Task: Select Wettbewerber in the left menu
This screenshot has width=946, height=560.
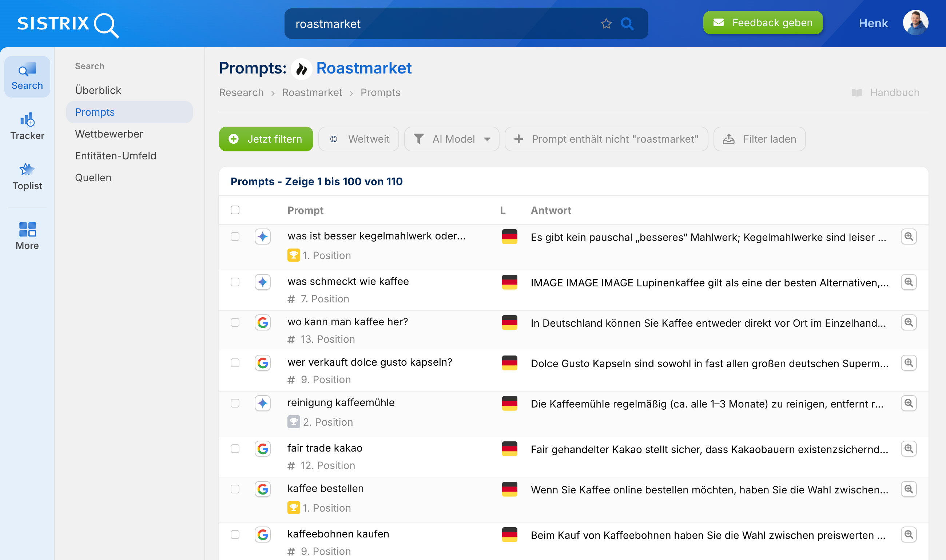Action: tap(109, 134)
